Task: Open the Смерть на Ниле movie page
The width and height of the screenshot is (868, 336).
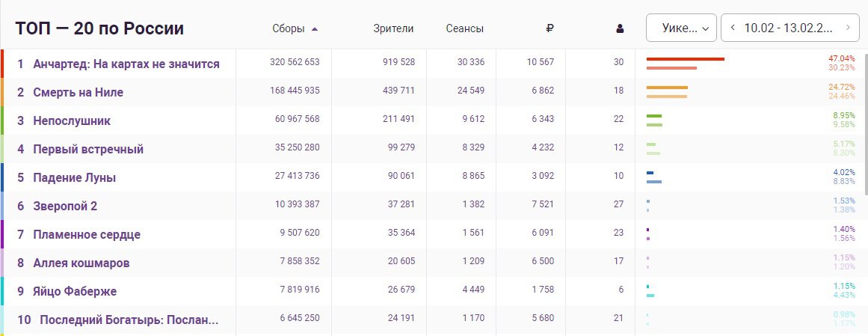Action: click(79, 92)
